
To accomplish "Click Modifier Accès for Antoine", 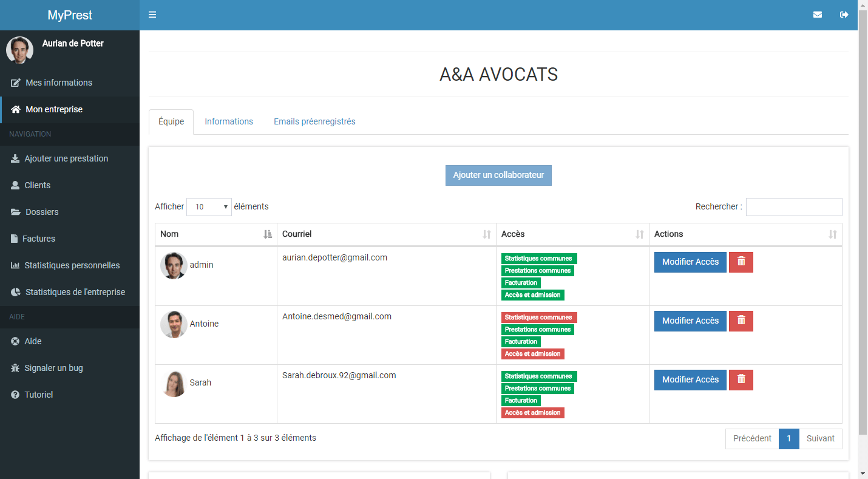I will point(690,321).
